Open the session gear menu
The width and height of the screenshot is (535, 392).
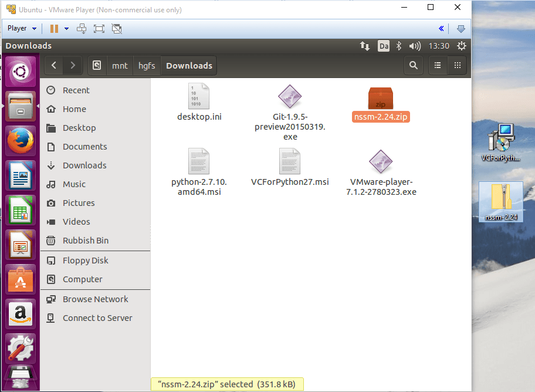462,45
